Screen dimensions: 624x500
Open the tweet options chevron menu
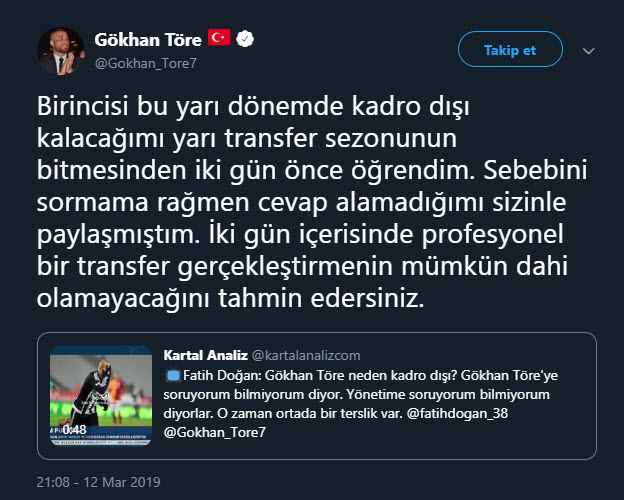pyautogui.click(x=589, y=51)
